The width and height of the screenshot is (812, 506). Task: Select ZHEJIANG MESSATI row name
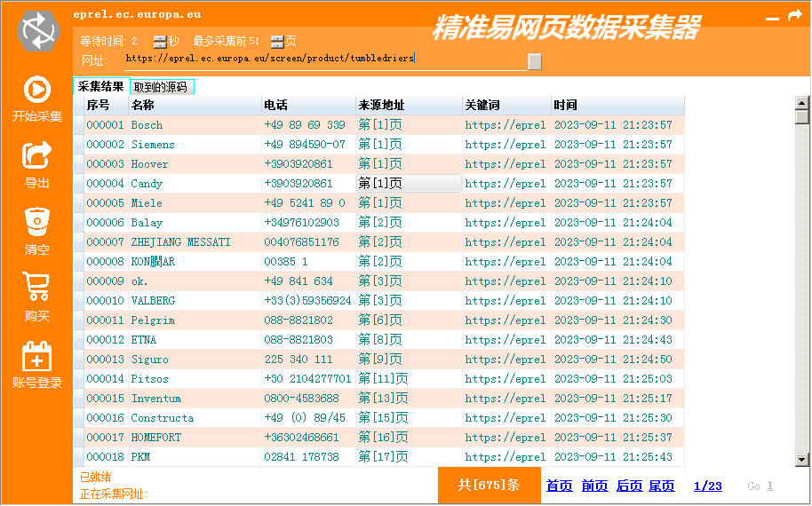click(x=180, y=242)
